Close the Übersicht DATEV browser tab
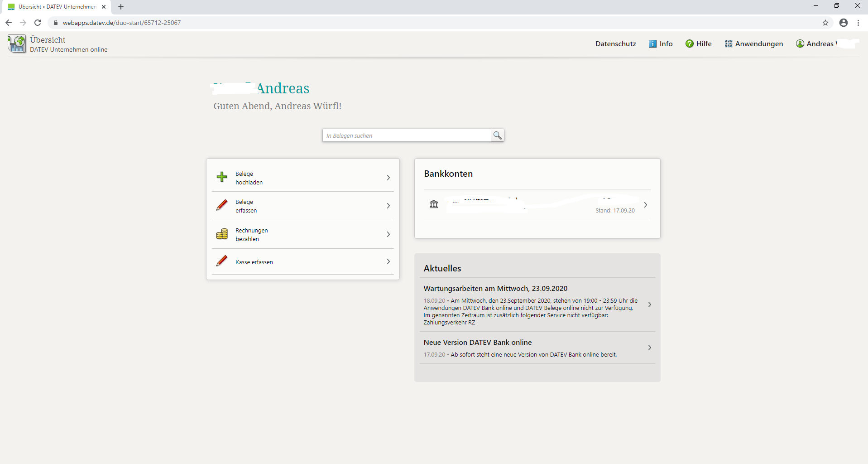The height and width of the screenshot is (464, 868). (104, 7)
